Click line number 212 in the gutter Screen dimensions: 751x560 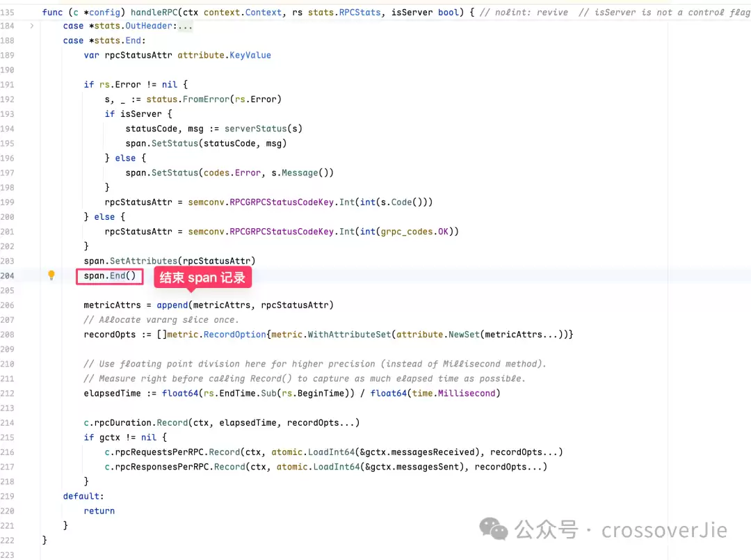8,393
